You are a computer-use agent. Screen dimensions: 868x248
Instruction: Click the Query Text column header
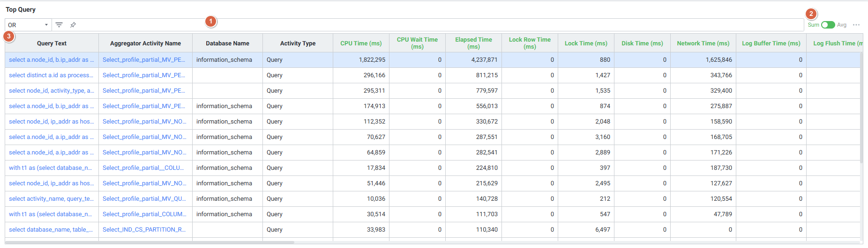(52, 43)
